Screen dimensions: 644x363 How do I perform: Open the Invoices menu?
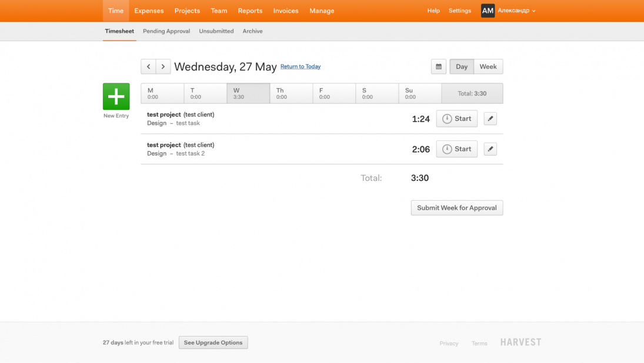(x=286, y=11)
